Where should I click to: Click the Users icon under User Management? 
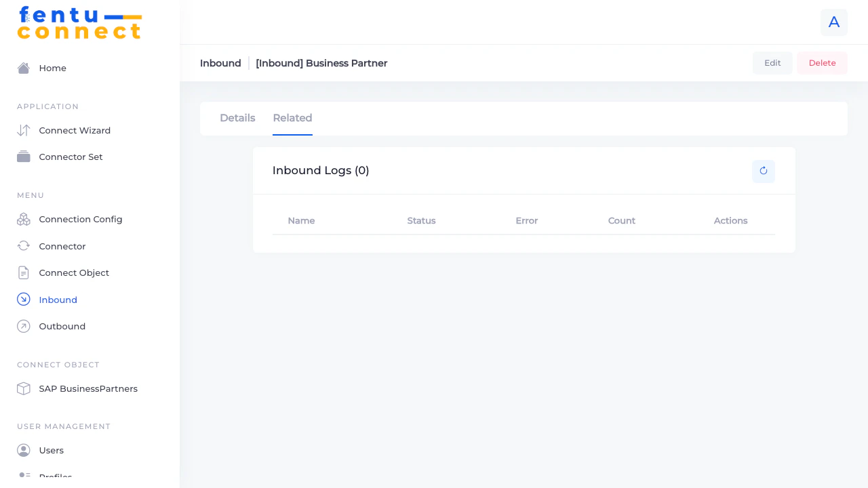coord(23,450)
